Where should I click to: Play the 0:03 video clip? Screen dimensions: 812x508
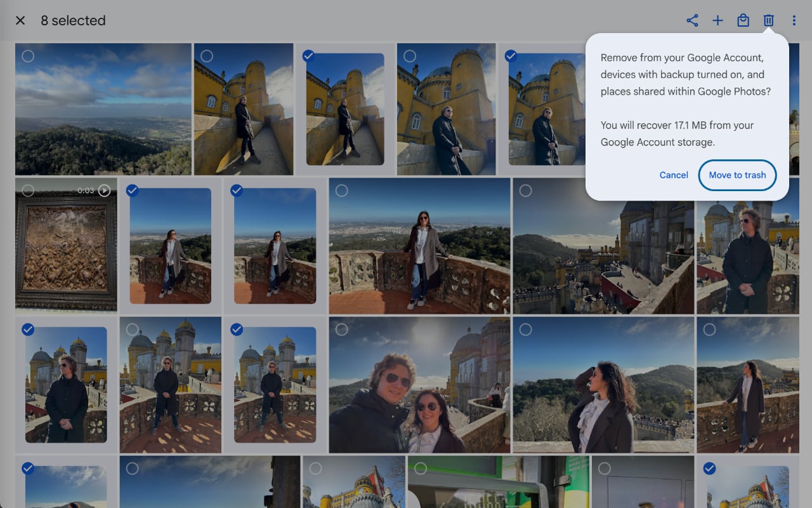pos(103,190)
